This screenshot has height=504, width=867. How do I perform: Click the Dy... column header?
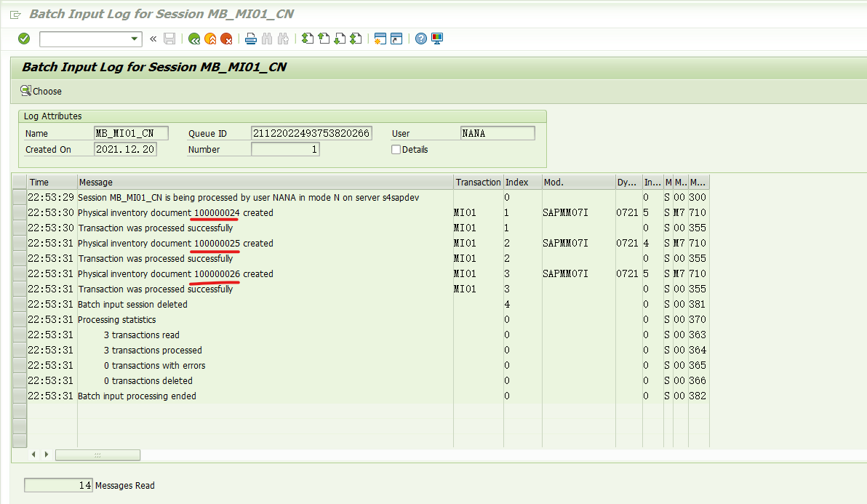tap(628, 183)
